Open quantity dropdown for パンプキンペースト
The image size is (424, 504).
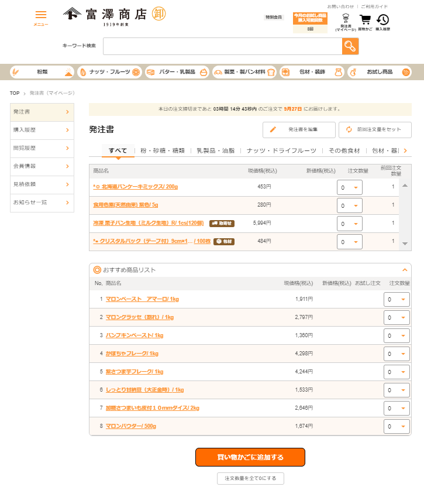pos(397,336)
